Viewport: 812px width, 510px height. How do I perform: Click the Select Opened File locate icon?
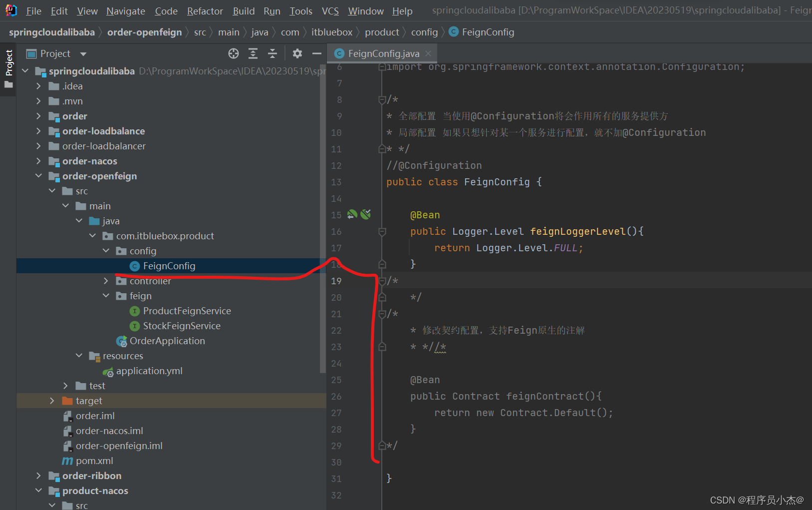point(234,53)
